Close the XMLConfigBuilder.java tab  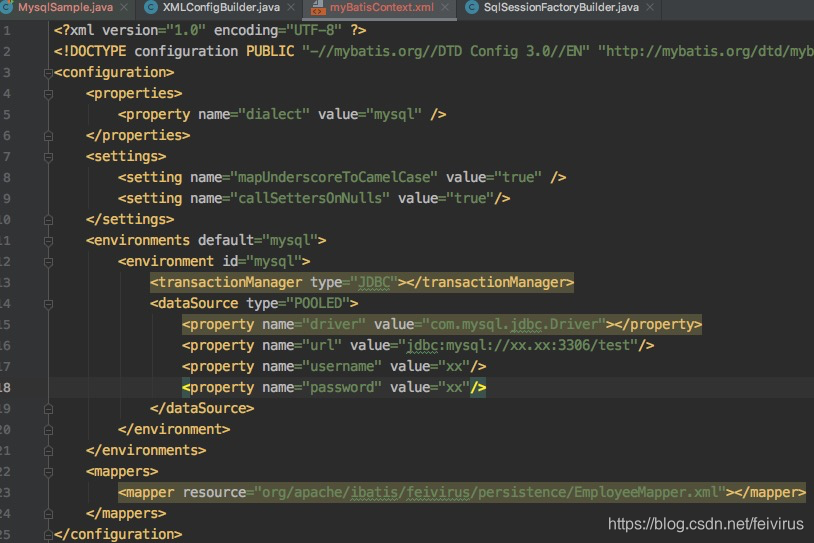tap(291, 7)
